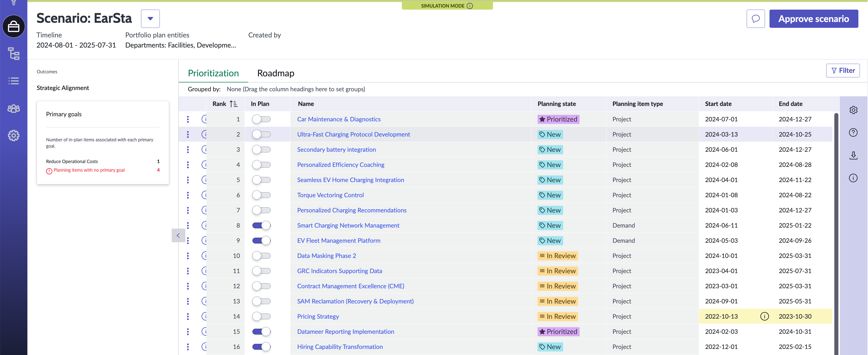Collapse the Outcomes side panel arrow
Screen dimensions: 868x355
point(178,235)
